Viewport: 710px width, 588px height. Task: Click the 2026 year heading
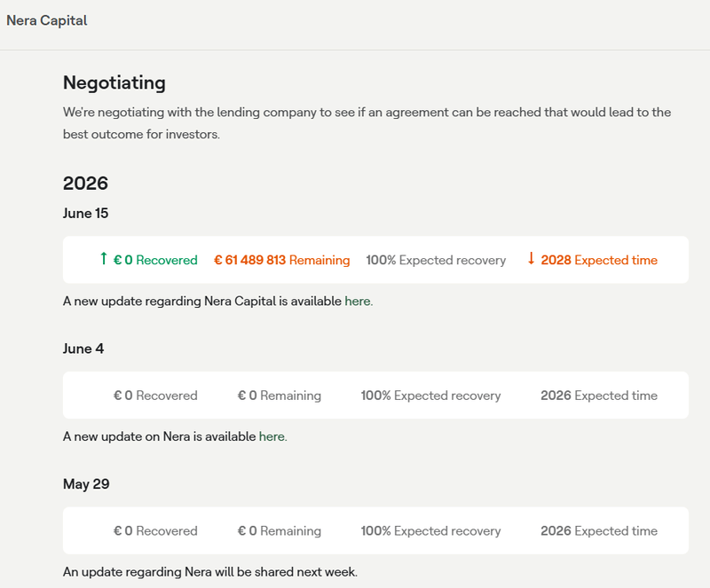click(x=85, y=184)
